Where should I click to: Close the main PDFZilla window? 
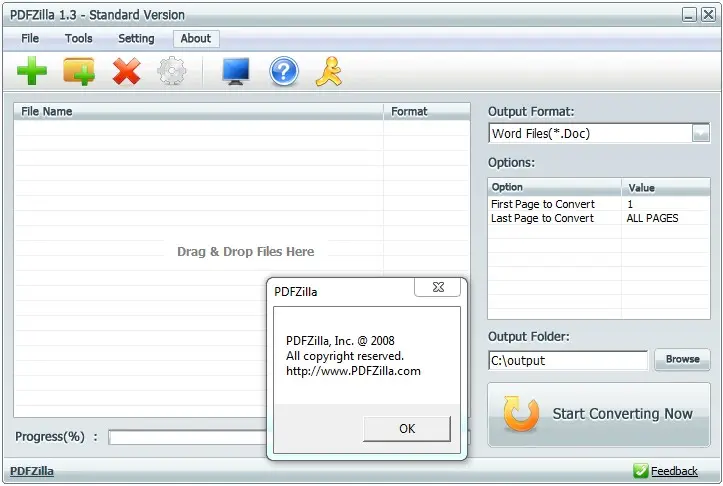(708, 15)
